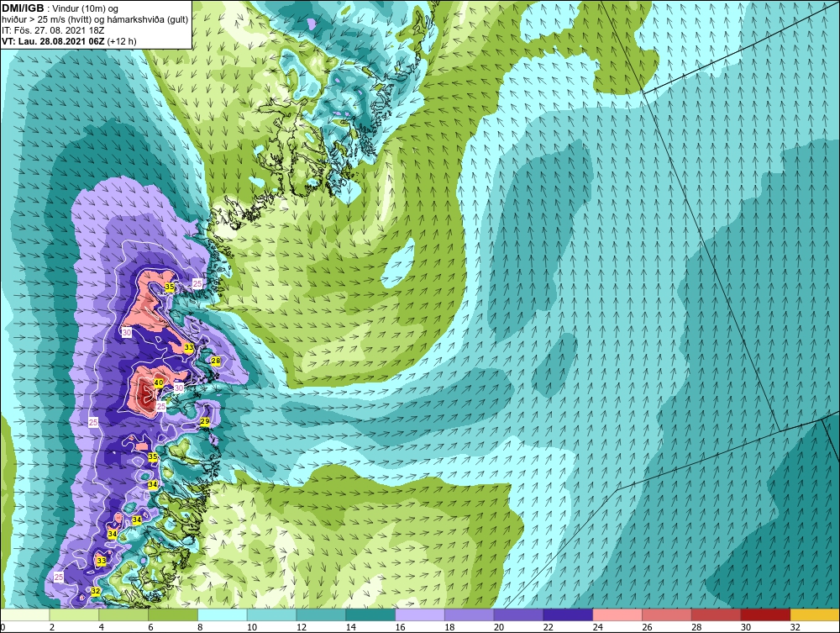
Task: Select the light green 2–4 legend swatch
Action: point(74,615)
